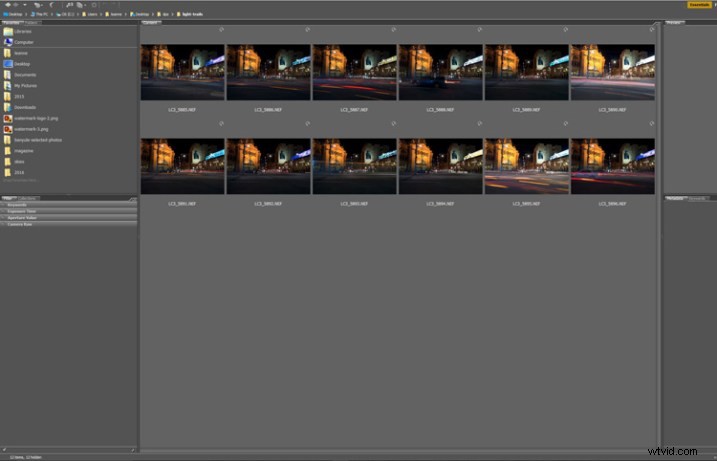Expand the chevron after dps breadcrumb
This screenshot has width=717, height=461.
tap(172, 14)
